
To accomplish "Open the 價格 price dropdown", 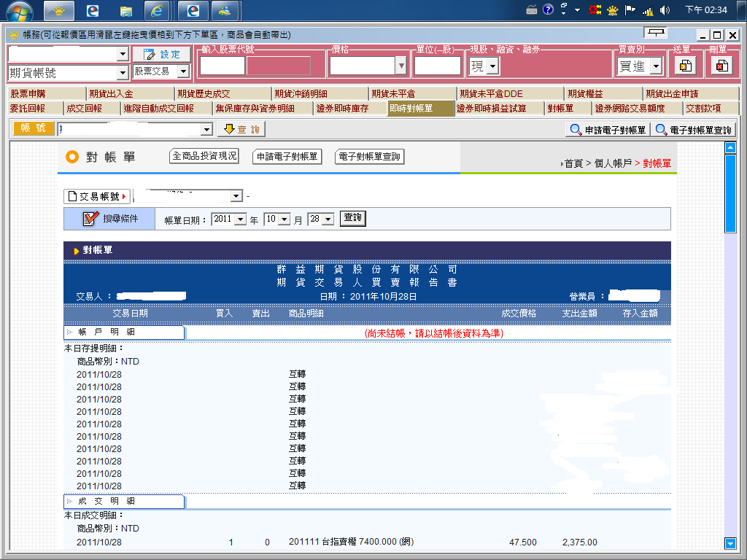I will point(401,66).
